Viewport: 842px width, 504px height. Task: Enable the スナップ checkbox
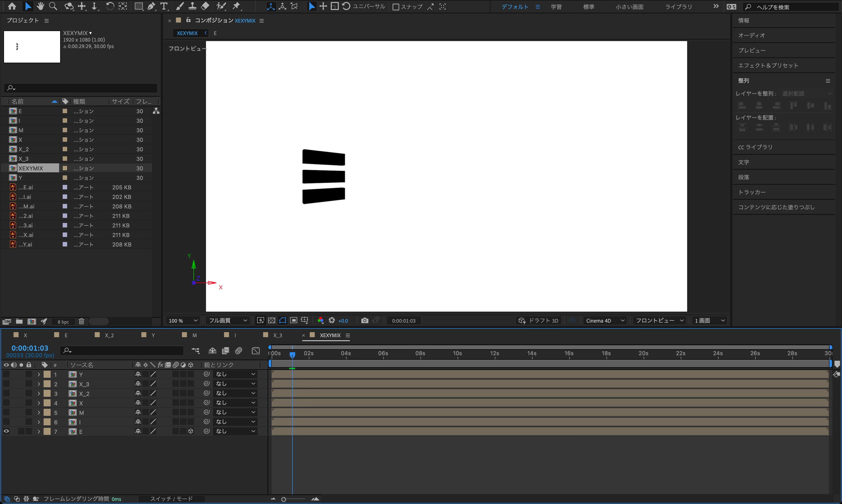click(x=396, y=7)
